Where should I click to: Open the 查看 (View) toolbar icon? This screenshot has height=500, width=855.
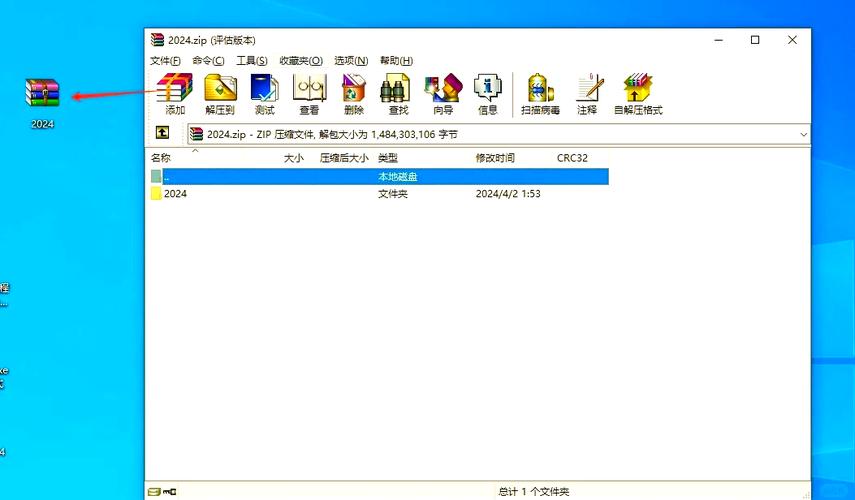pyautogui.click(x=309, y=94)
